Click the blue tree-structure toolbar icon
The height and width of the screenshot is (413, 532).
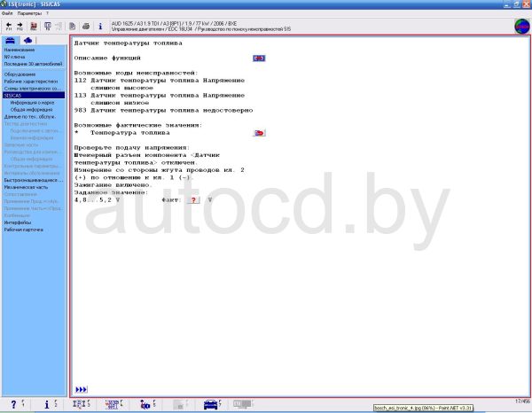click(48, 27)
